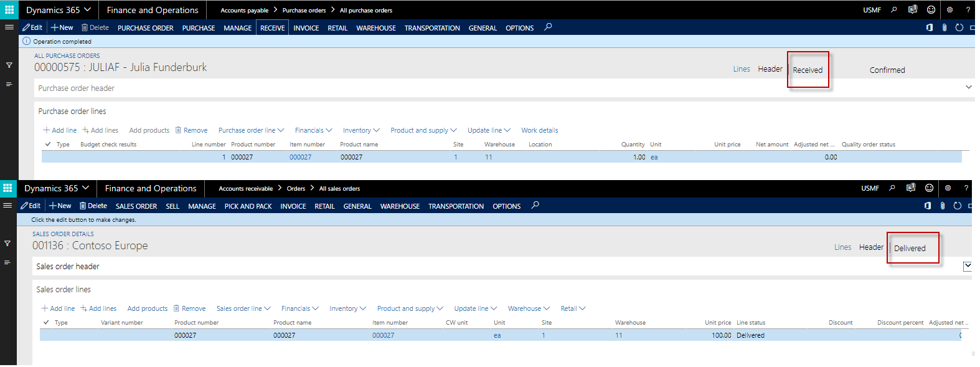The height and width of the screenshot is (367, 980).
Task: Open PURCHASE ORDER action tab
Action: pyautogui.click(x=146, y=28)
